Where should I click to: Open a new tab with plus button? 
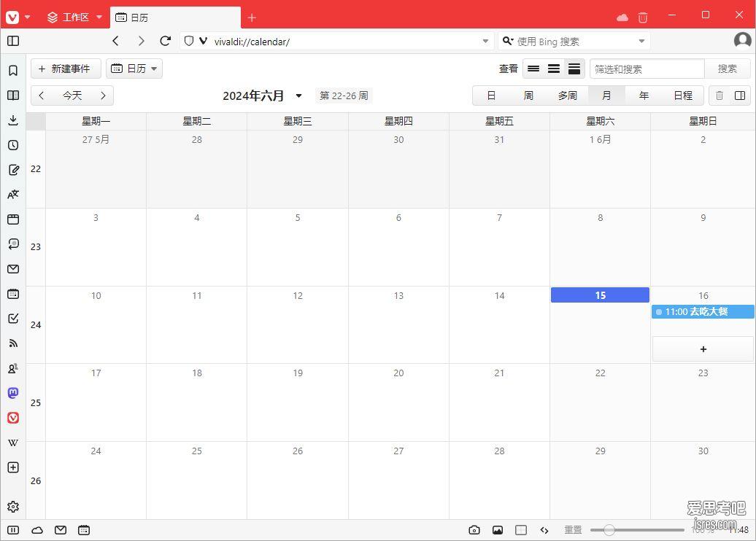(252, 17)
